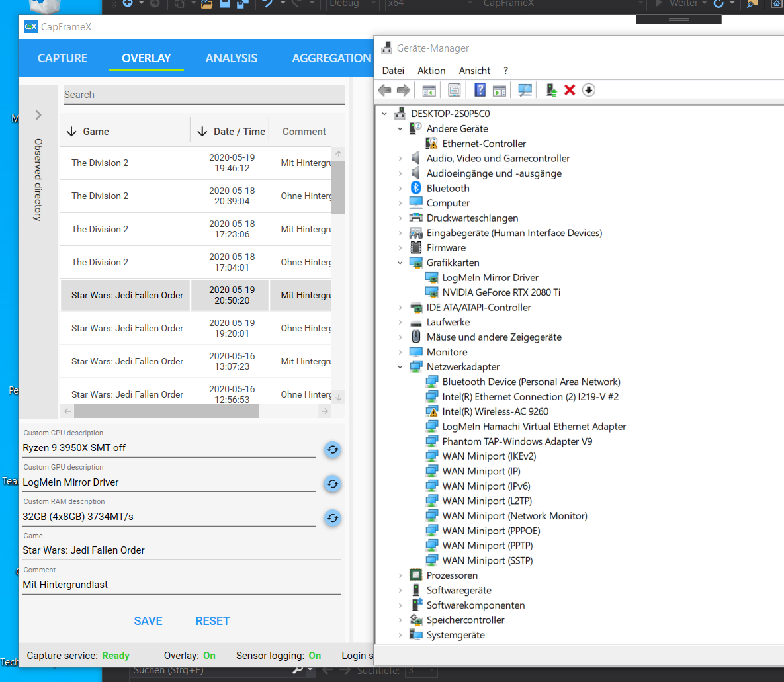Open the Datei menu
The width and height of the screenshot is (784, 682).
393,71
